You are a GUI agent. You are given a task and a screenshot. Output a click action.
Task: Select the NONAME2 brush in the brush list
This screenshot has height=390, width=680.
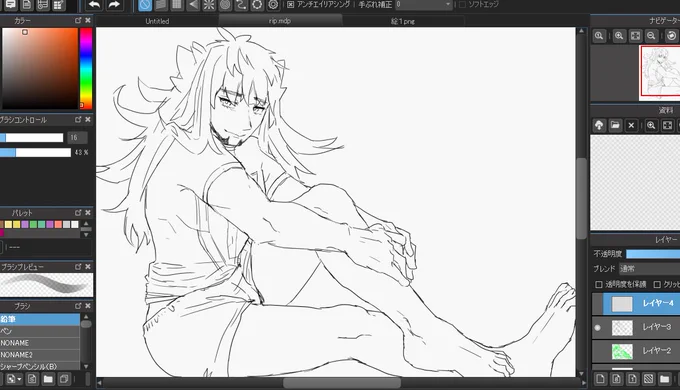click(x=40, y=354)
